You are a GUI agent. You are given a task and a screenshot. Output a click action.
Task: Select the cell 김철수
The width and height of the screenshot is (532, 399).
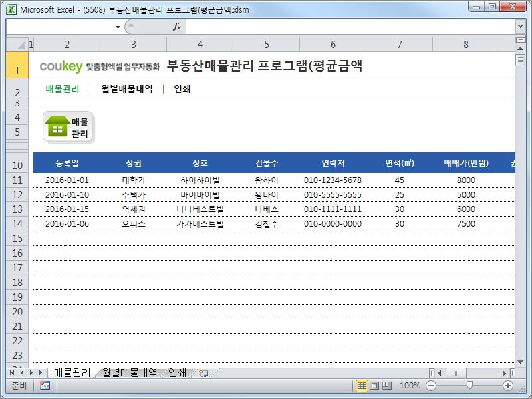tap(267, 224)
